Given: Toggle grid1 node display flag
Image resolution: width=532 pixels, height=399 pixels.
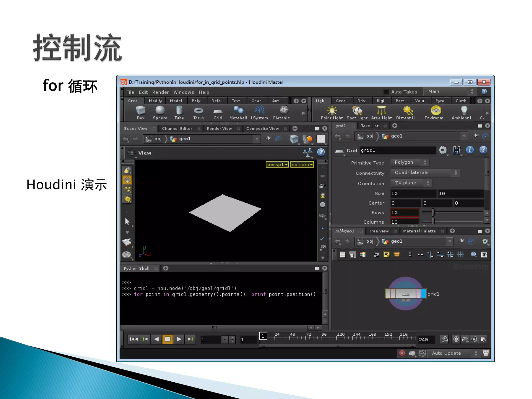Looking at the screenshot, I should coord(423,294).
